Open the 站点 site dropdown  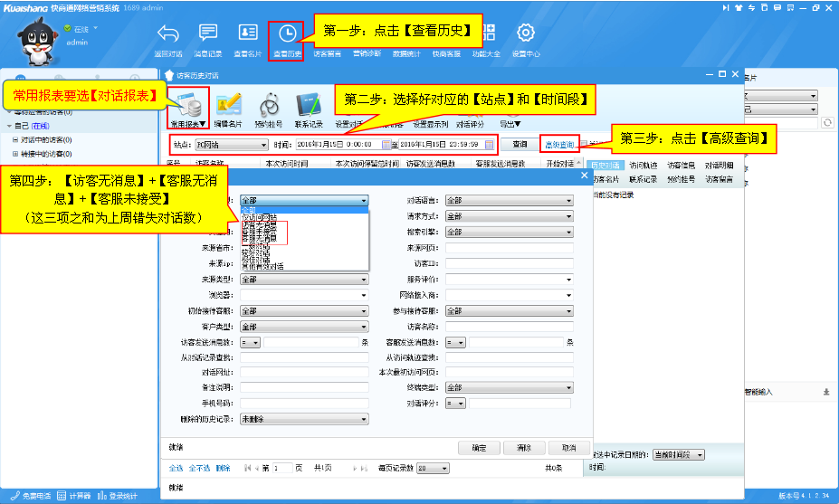(230, 144)
